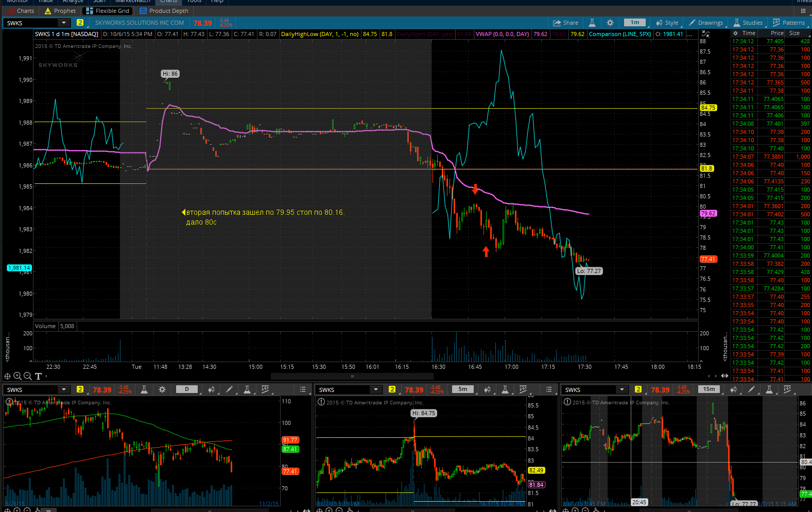Open 5m chart patterns icon
This screenshot has height=512, width=812.
click(523, 389)
